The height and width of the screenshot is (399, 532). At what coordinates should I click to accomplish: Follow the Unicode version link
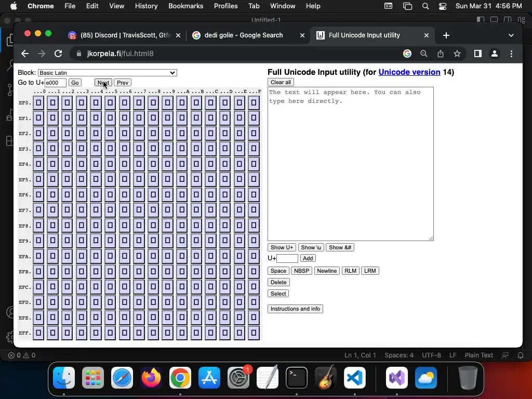[409, 72]
